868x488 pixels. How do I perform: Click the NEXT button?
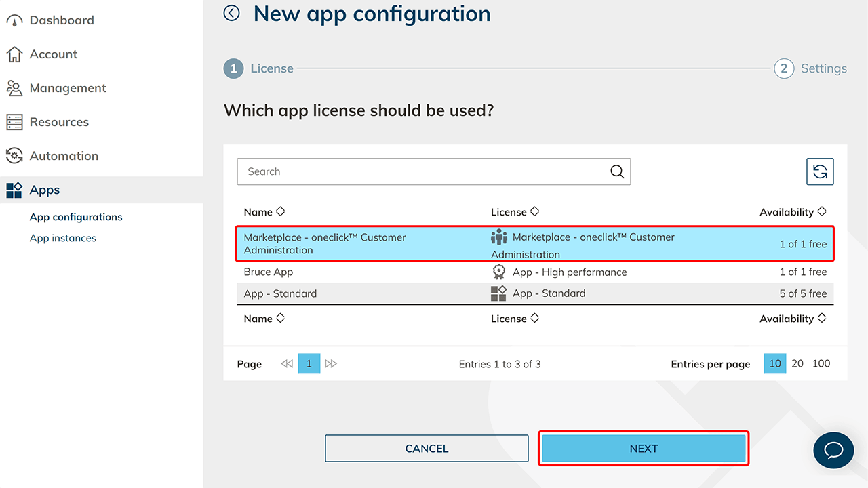(644, 449)
